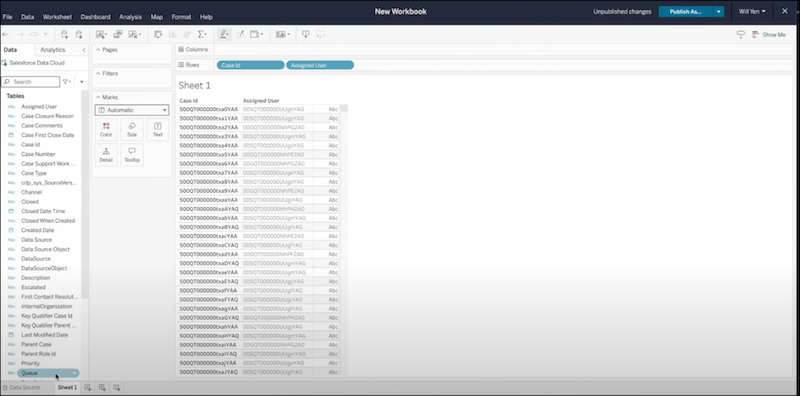The width and height of the screenshot is (800, 396).
Task: Open the File menu
Action: point(7,17)
